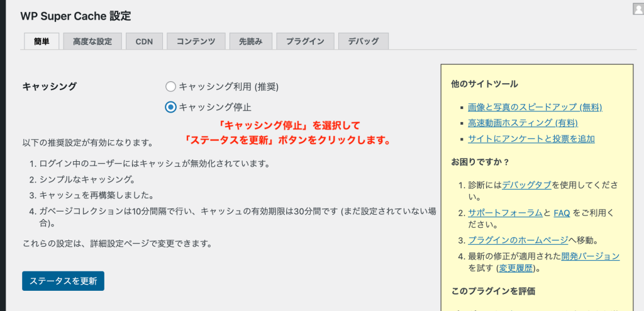The height and width of the screenshot is (311, 644).
Task: Open the 簡単 tab
Action: 42,41
